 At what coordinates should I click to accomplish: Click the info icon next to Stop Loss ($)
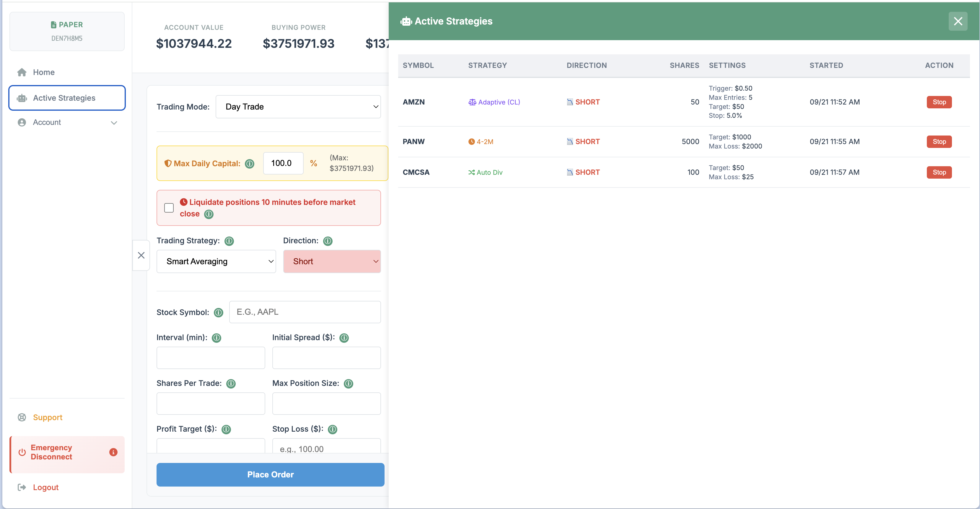(x=333, y=429)
